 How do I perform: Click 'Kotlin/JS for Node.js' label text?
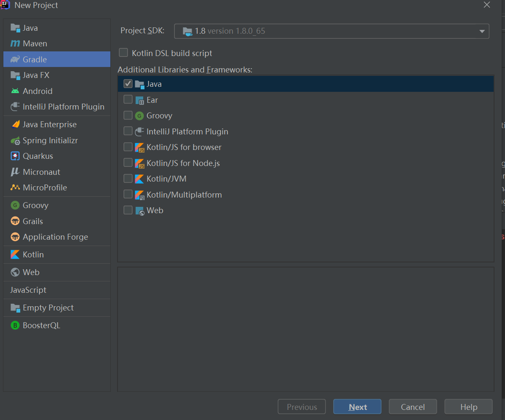(183, 163)
